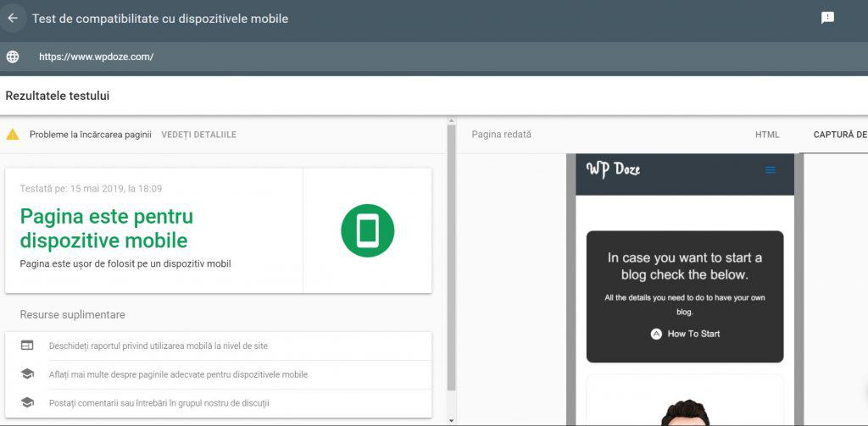Click the left panel vertical scrollbar
868x426 pixels.
(x=451, y=257)
